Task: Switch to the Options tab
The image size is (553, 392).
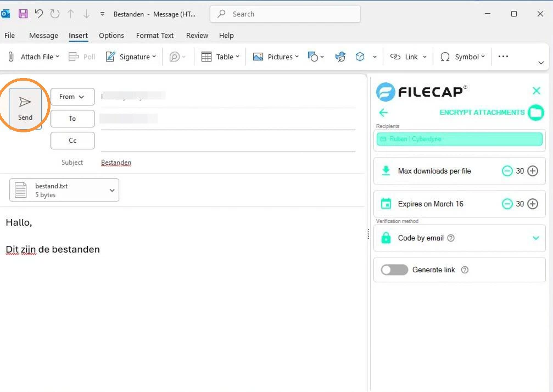Action: [x=111, y=36]
